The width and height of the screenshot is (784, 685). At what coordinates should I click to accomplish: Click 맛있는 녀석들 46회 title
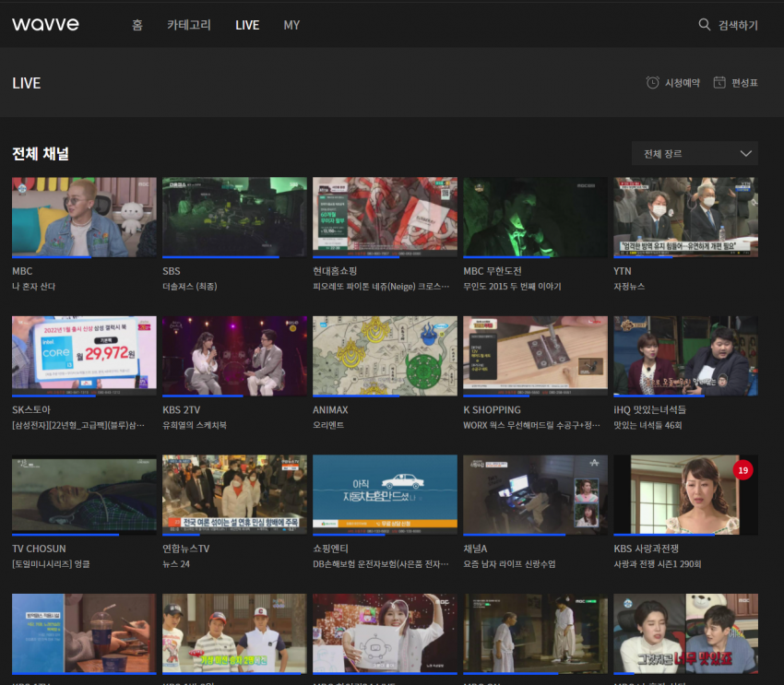pyautogui.click(x=647, y=425)
